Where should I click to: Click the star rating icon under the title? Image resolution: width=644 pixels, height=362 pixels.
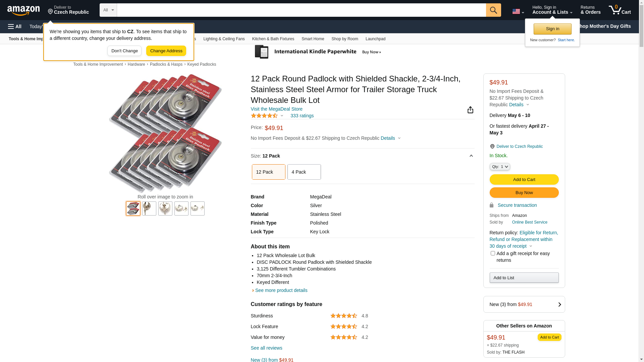pos(264,116)
